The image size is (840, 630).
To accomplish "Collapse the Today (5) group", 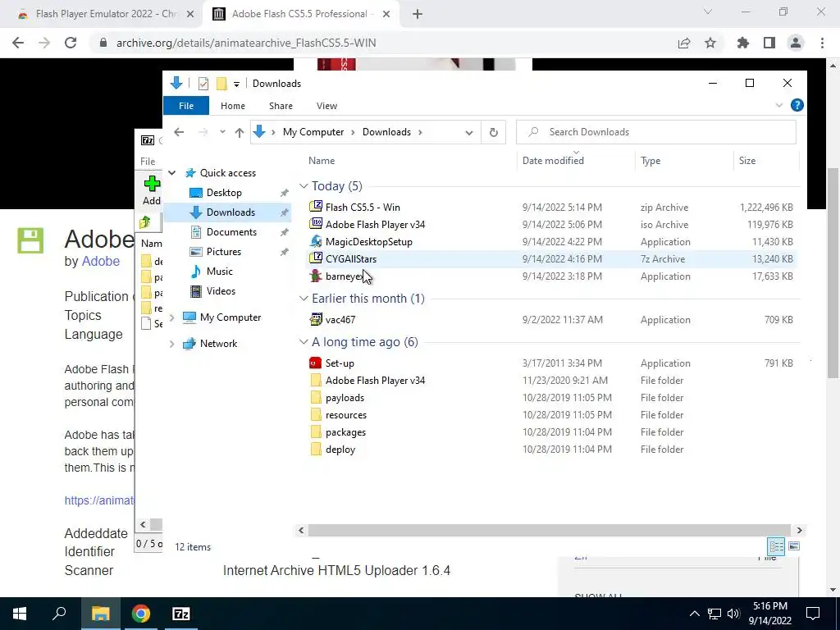I will pyautogui.click(x=304, y=186).
